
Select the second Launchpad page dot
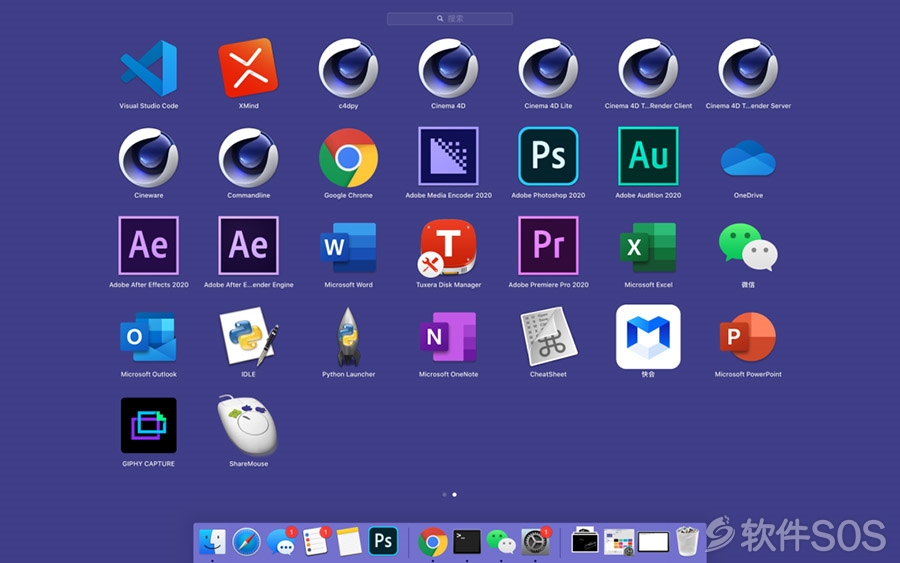tap(455, 494)
